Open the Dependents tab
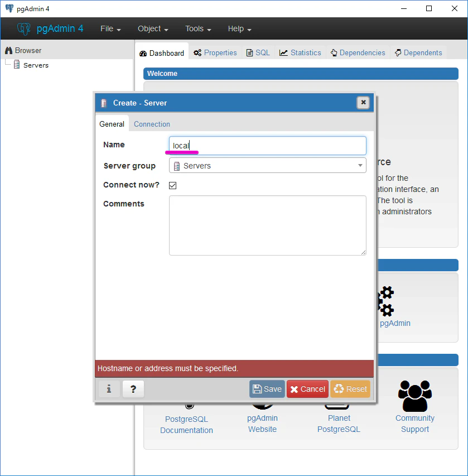The width and height of the screenshot is (468, 476). (418, 53)
